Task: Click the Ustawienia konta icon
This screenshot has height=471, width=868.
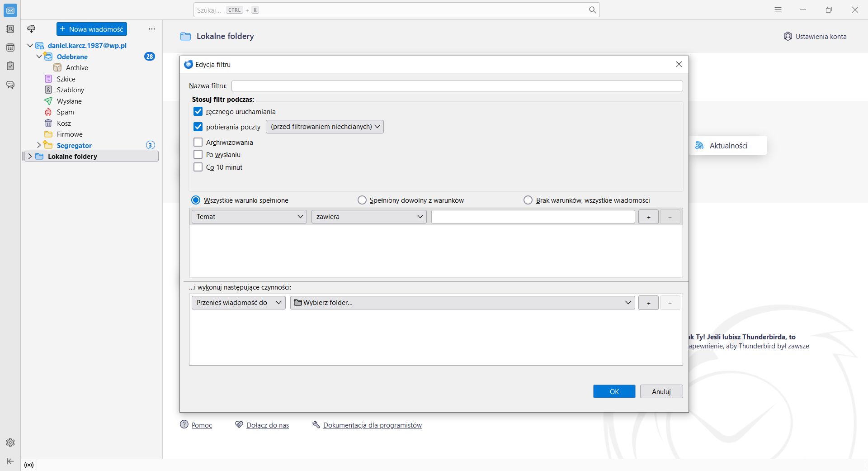Action: [x=788, y=36]
